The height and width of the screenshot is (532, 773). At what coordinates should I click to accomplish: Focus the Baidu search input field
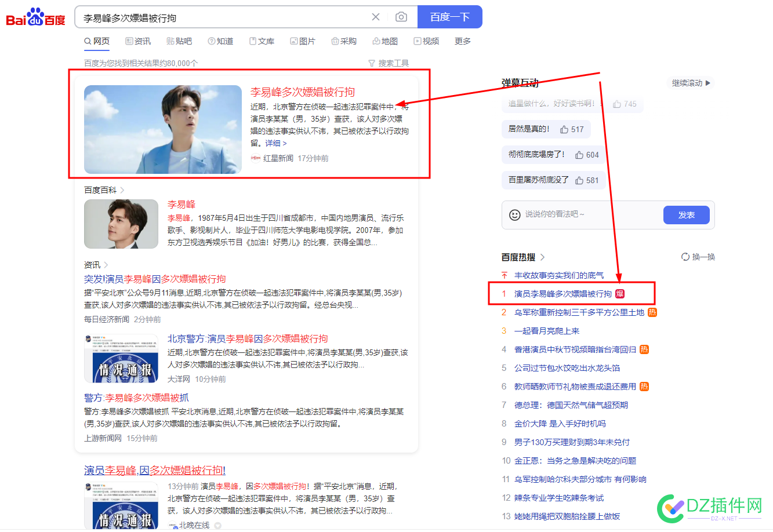pyautogui.click(x=223, y=17)
